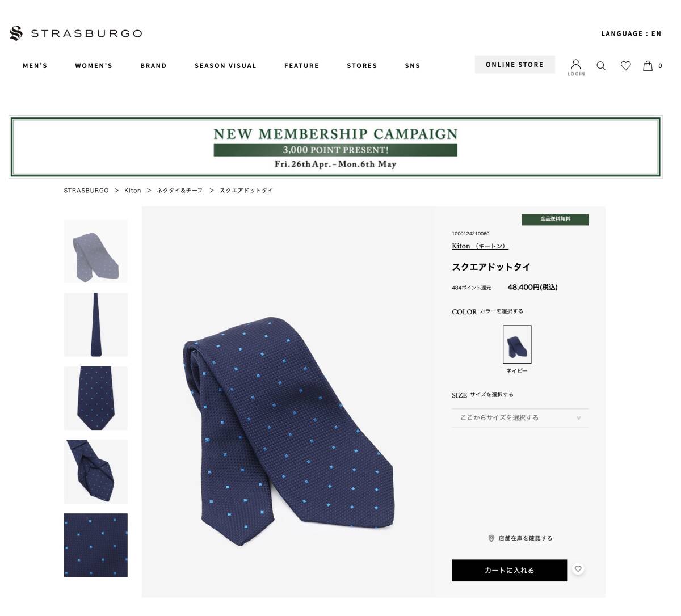The height and width of the screenshot is (616, 681).
Task: Open the search magnifier icon
Action: point(601,66)
